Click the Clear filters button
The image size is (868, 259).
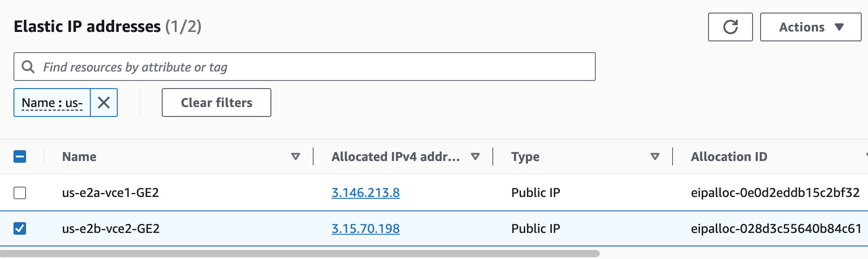click(217, 103)
